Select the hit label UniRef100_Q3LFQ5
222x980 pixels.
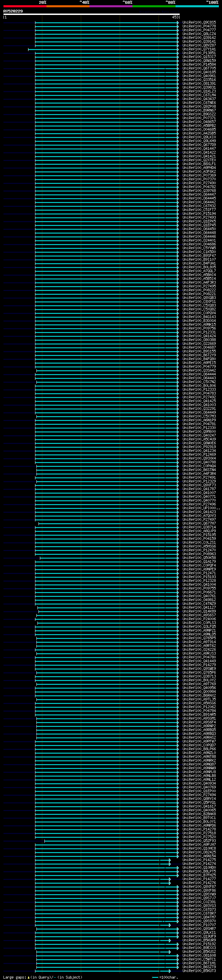pyautogui.click(x=199, y=626)
